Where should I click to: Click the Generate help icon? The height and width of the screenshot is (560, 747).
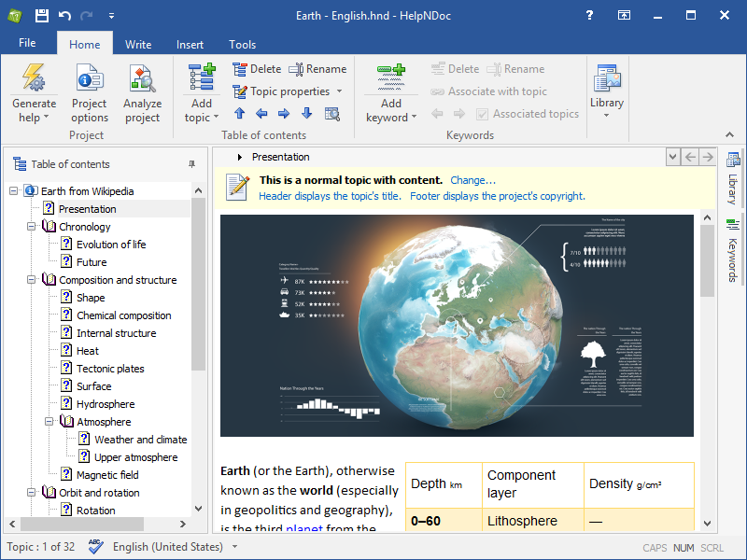34,78
